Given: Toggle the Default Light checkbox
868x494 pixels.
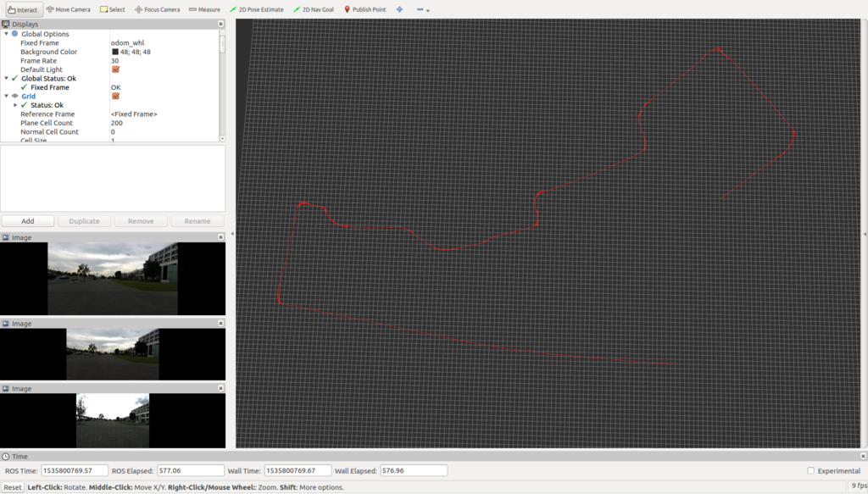Looking at the screenshot, I should point(115,69).
